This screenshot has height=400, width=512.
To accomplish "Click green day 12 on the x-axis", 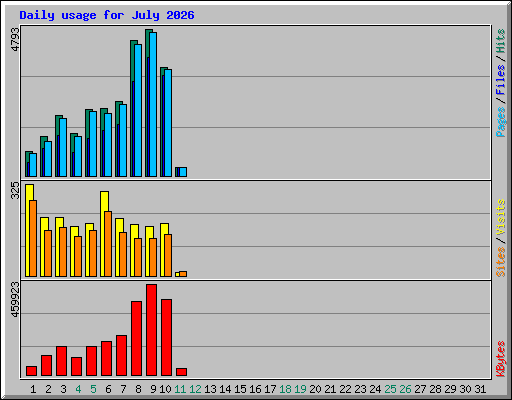I will coord(195,389).
